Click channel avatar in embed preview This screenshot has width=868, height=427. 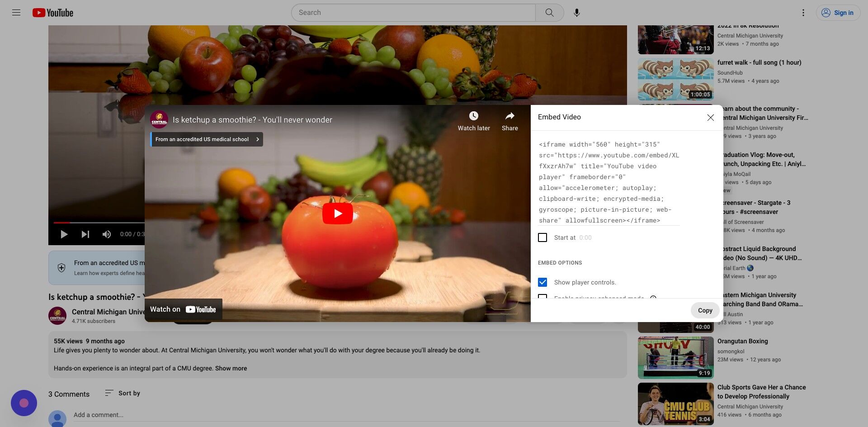159,119
